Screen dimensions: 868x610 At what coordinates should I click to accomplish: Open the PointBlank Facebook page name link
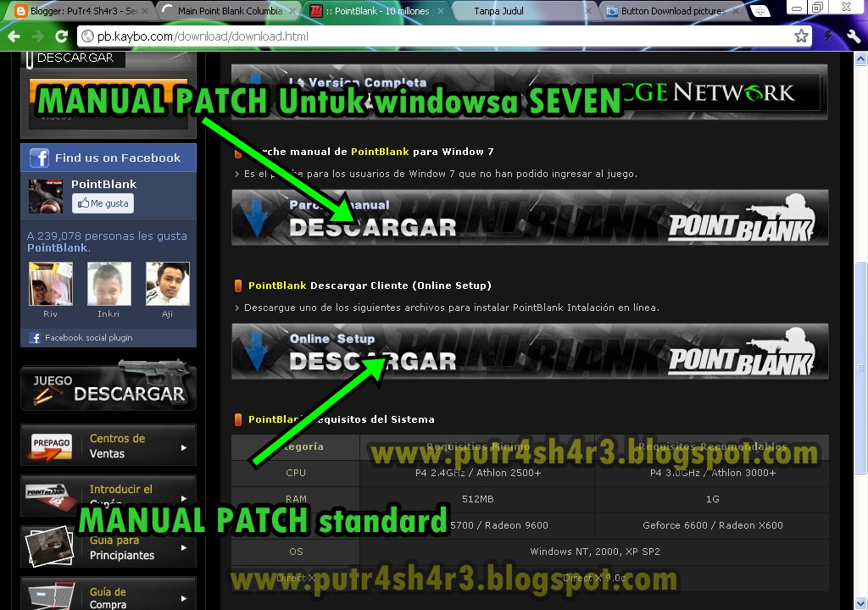click(103, 184)
